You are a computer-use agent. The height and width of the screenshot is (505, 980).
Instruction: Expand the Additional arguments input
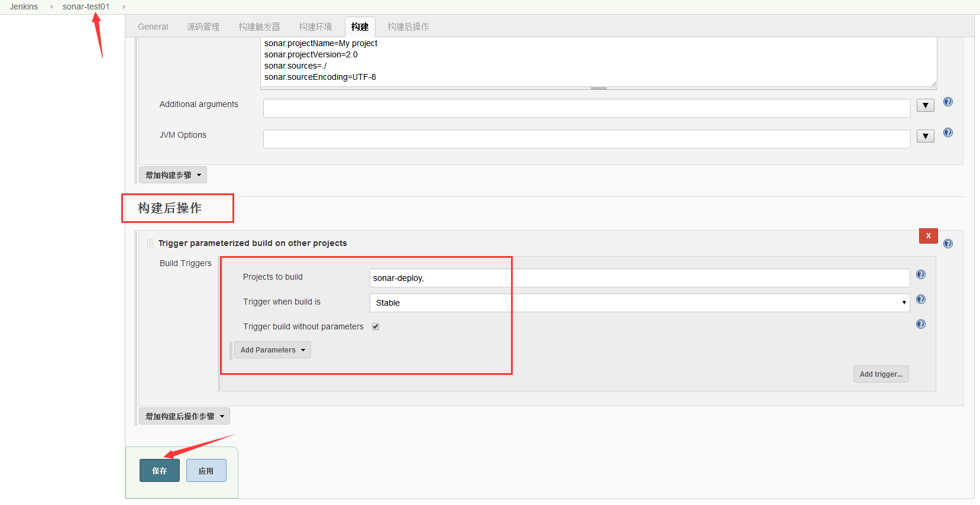[x=925, y=105]
